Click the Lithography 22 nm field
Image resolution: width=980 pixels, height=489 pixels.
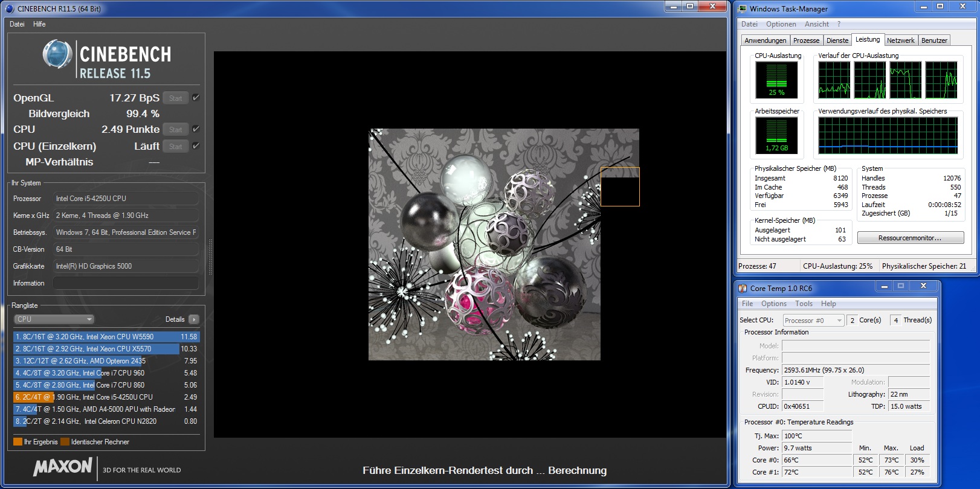pos(909,394)
